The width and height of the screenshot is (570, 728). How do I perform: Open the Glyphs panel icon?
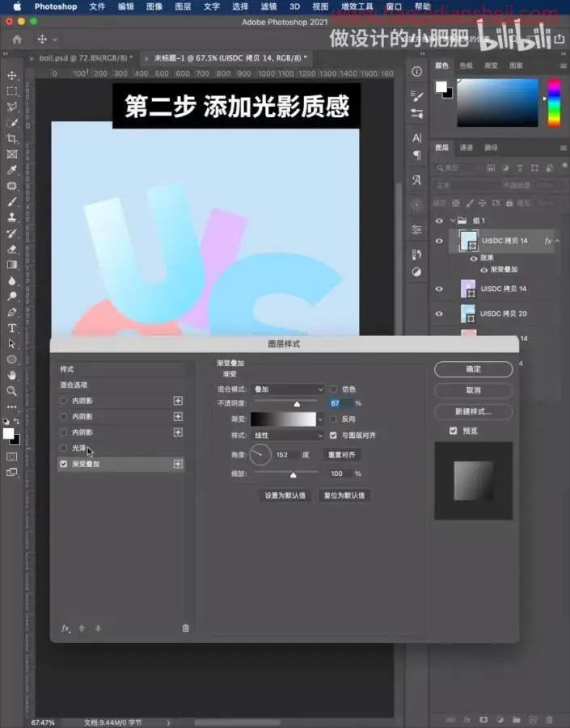coord(416,180)
